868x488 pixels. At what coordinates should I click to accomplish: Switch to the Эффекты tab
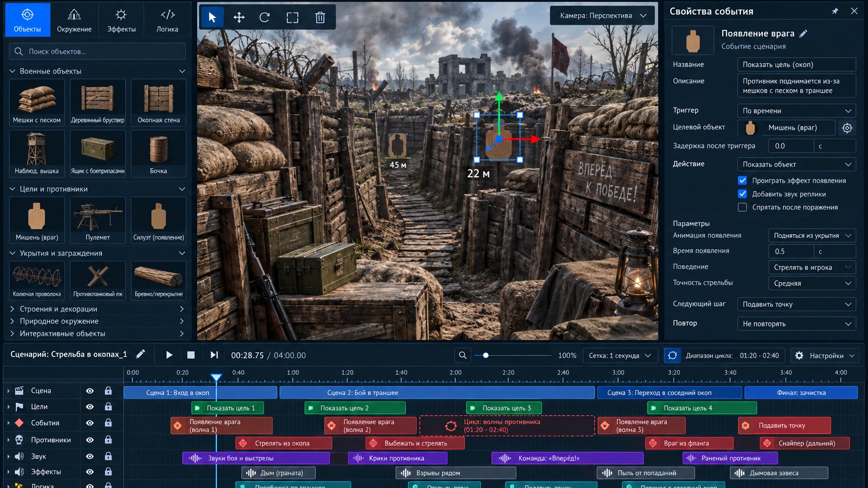[x=121, y=20]
